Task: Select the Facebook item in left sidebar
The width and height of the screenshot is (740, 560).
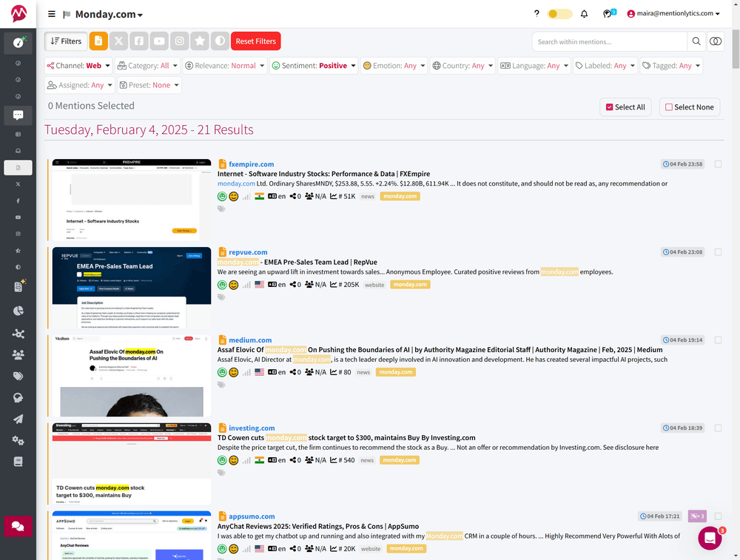Action: coord(18,201)
